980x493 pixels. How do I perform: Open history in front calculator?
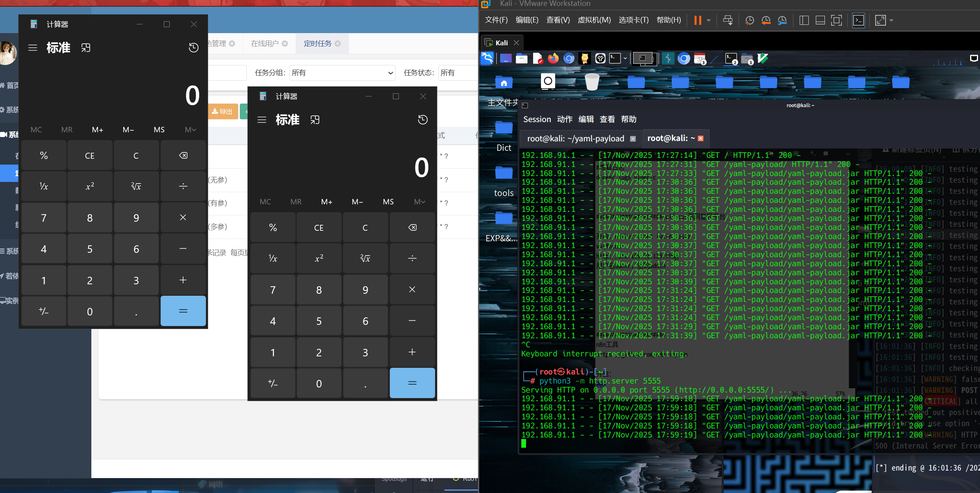pyautogui.click(x=422, y=120)
